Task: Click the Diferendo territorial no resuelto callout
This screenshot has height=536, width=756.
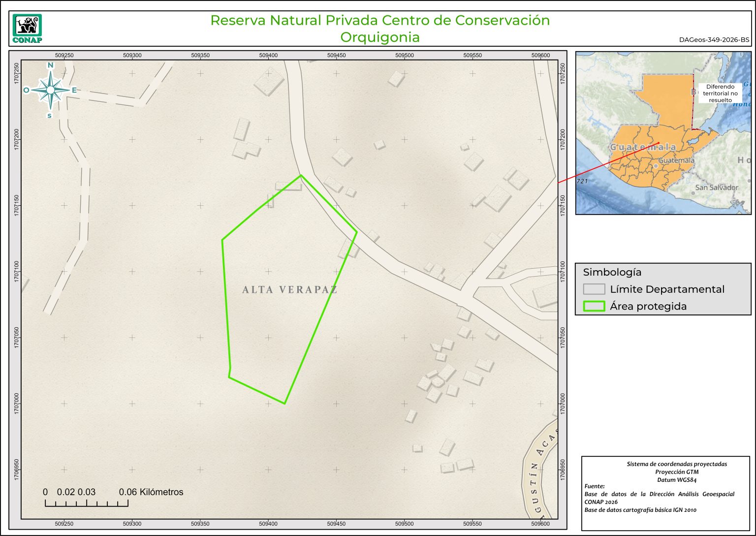Action: [720, 93]
